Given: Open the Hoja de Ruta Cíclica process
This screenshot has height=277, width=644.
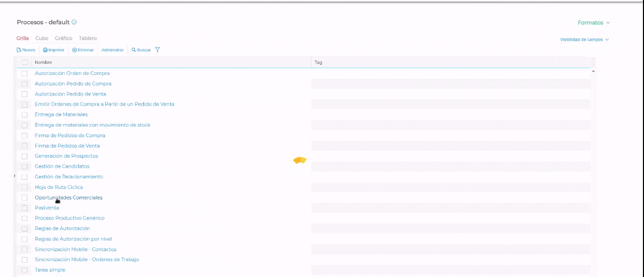Looking at the screenshot, I should tap(59, 187).
